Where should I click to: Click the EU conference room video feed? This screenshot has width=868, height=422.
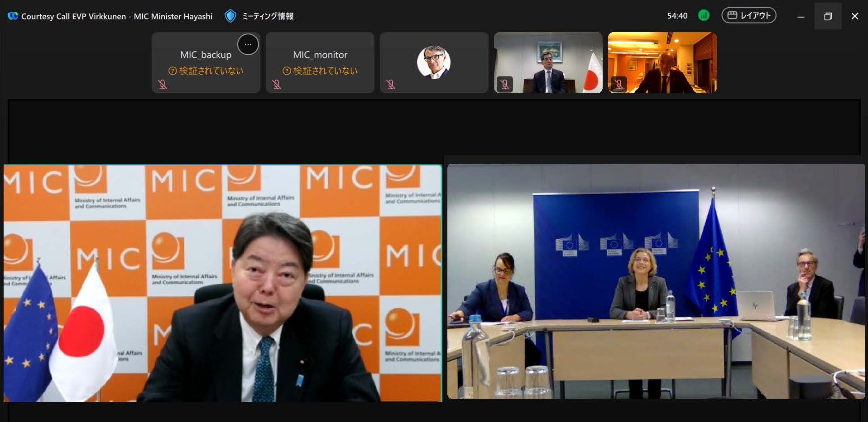[x=656, y=280]
